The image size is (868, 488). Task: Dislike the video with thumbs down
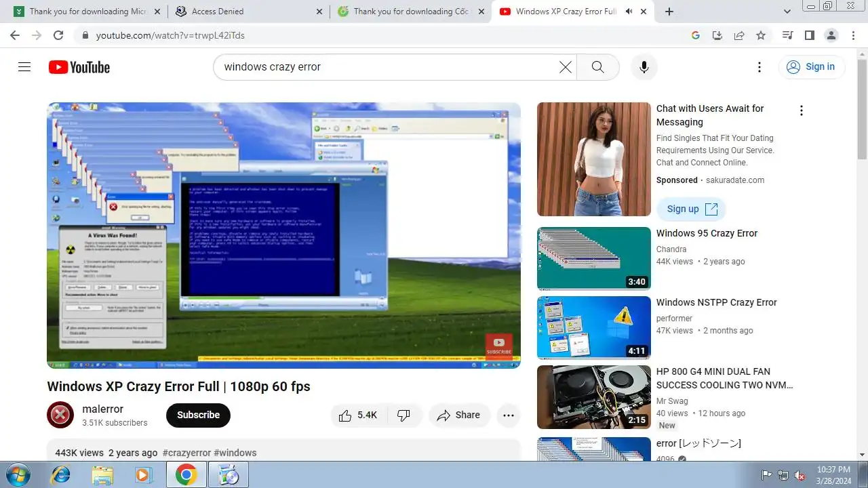tap(403, 415)
